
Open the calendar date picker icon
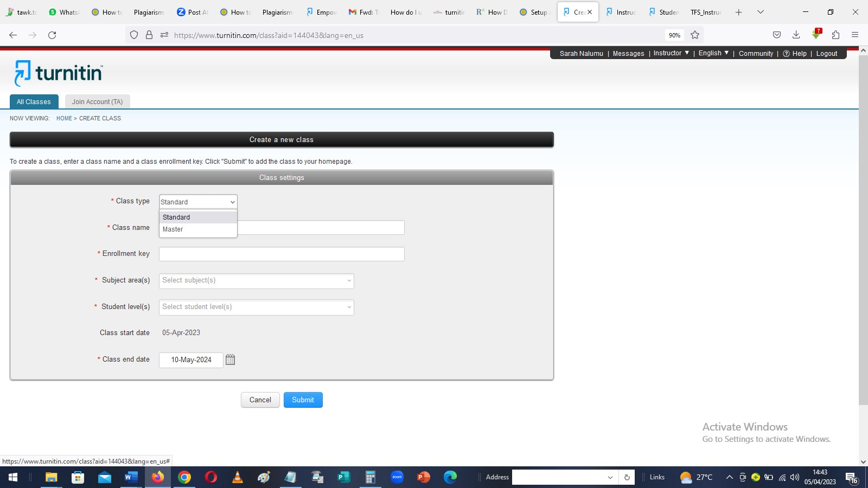click(x=230, y=359)
